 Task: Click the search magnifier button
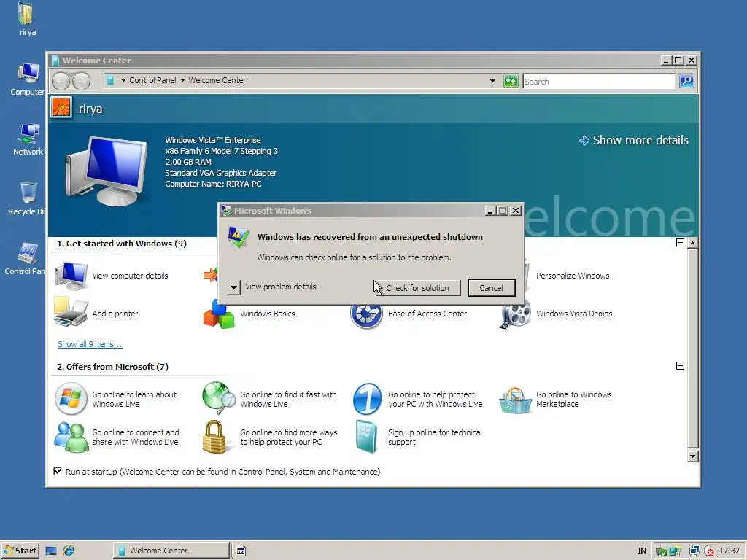click(x=686, y=81)
